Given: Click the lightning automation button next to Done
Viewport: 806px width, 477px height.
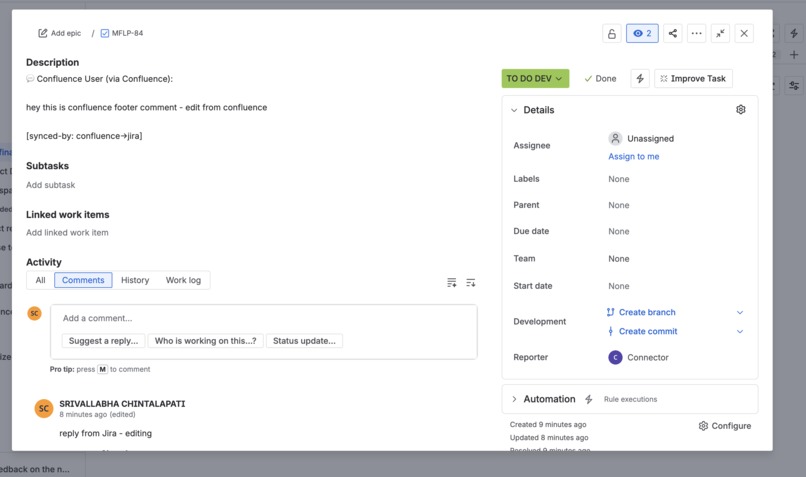Looking at the screenshot, I should pyautogui.click(x=640, y=79).
